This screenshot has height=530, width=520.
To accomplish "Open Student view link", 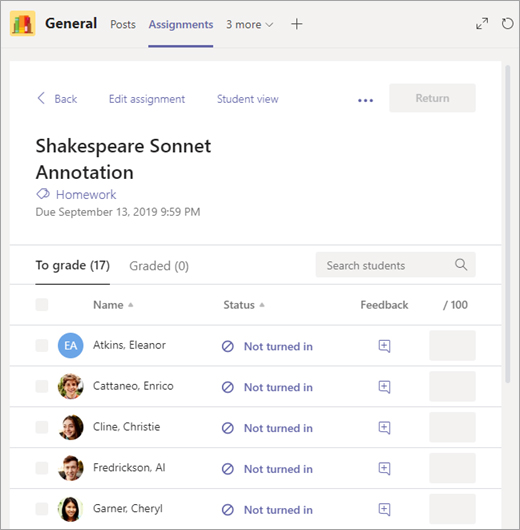I will tap(247, 99).
